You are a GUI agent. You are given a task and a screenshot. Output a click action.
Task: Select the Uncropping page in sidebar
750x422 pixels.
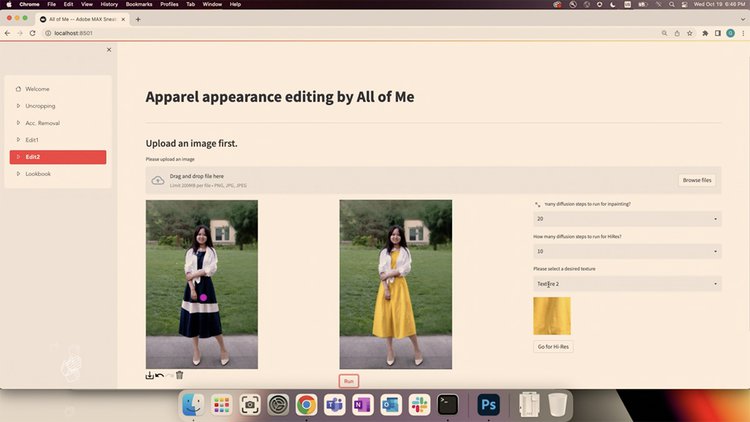coord(41,106)
